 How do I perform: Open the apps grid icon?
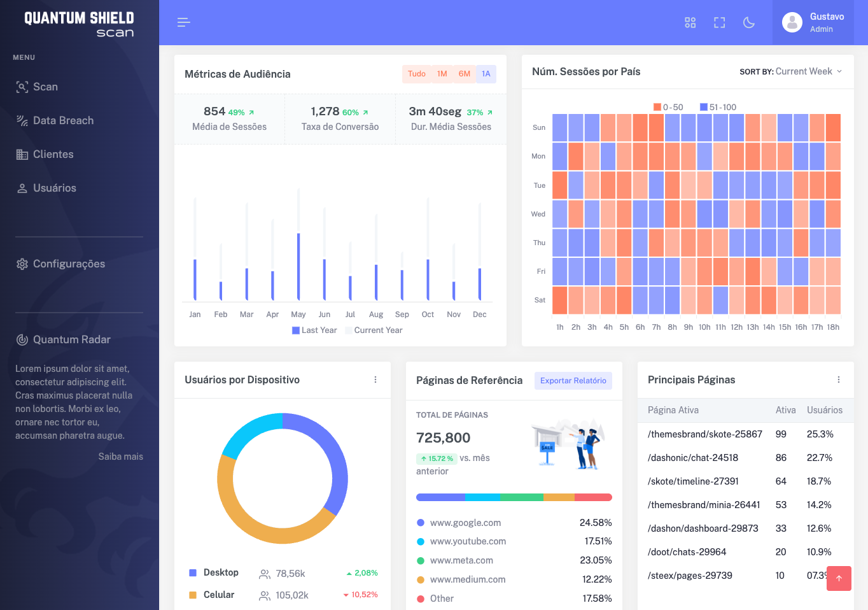click(690, 23)
